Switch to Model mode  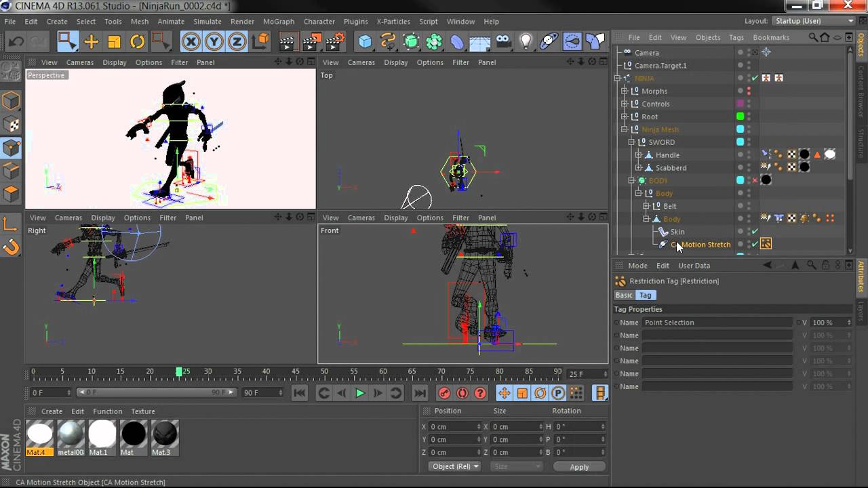[11, 101]
